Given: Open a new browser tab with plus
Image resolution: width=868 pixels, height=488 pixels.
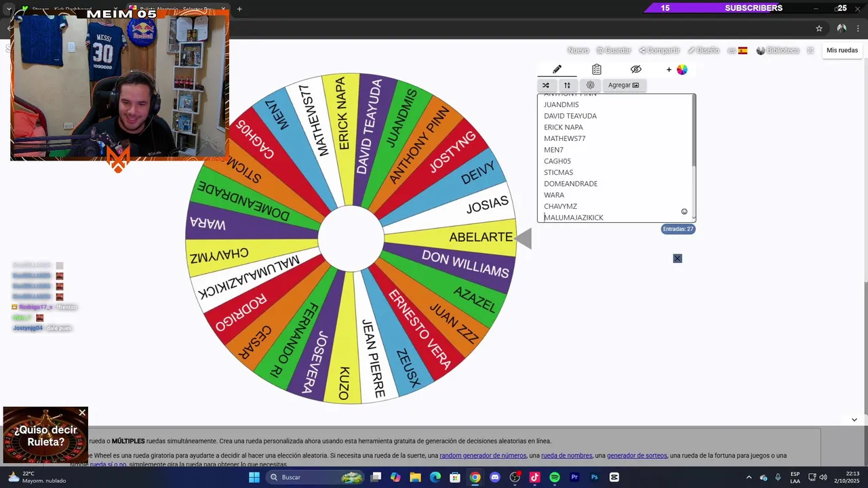Looking at the screenshot, I should [239, 9].
